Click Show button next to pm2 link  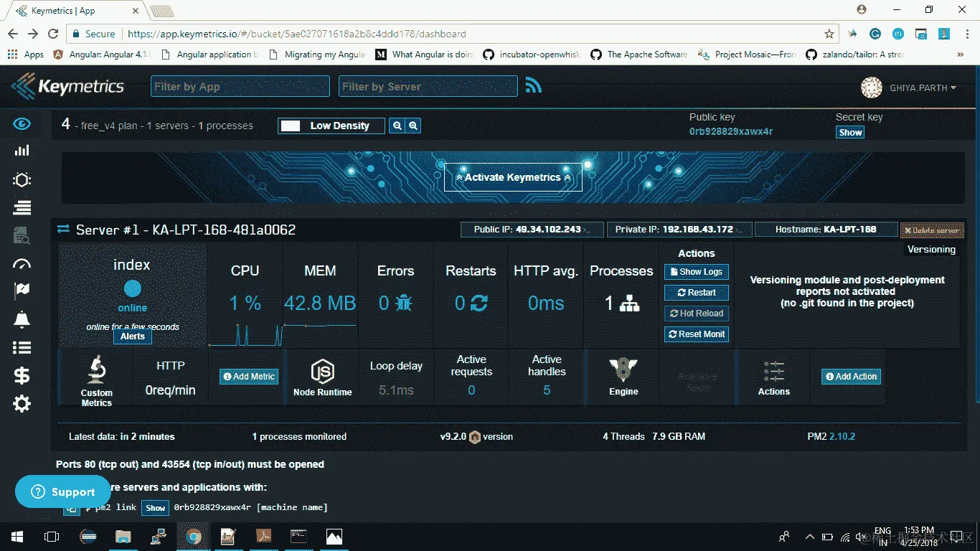click(156, 508)
